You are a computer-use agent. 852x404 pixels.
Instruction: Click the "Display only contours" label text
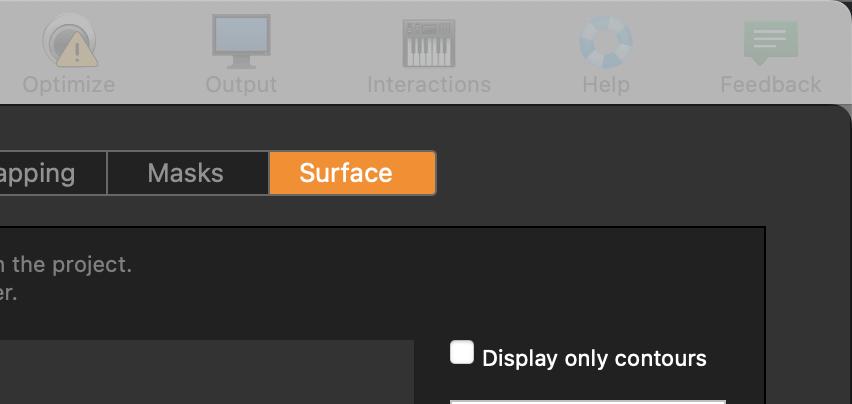[594, 358]
